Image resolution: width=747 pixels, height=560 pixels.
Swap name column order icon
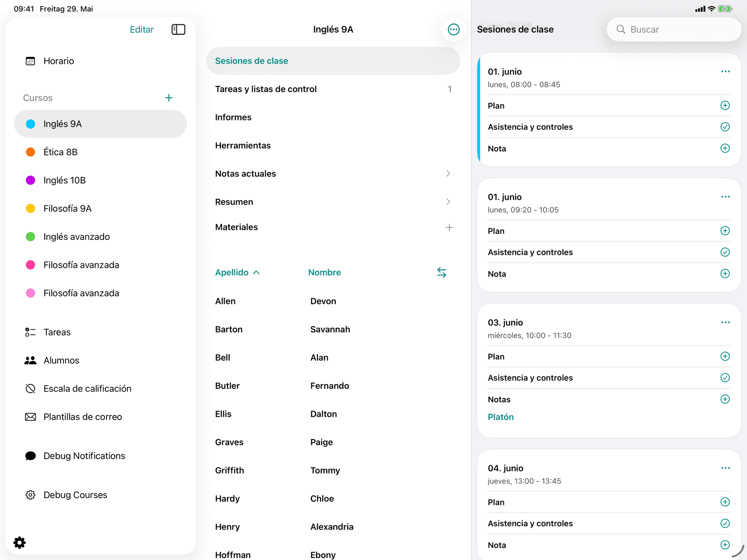442,273
